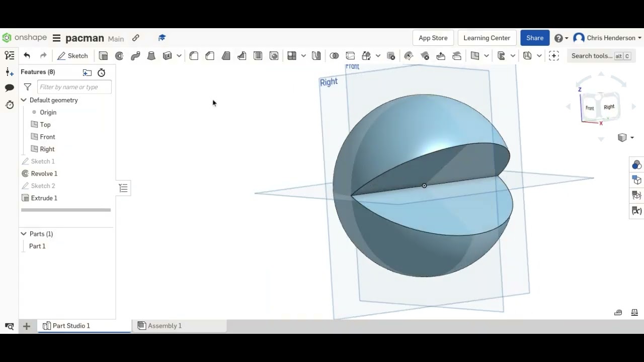Select Extrude 1 in feature list
The height and width of the screenshot is (362, 644).
point(44,198)
